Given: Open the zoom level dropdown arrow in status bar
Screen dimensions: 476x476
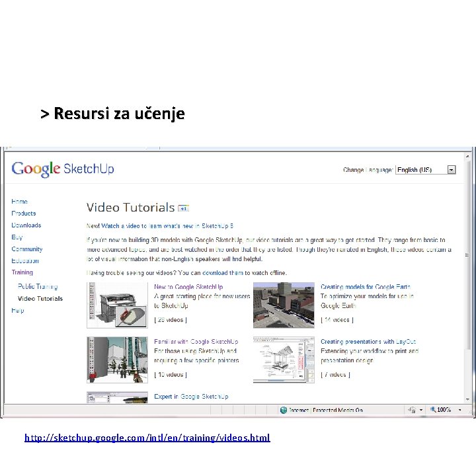Looking at the screenshot, I should click(460, 410).
